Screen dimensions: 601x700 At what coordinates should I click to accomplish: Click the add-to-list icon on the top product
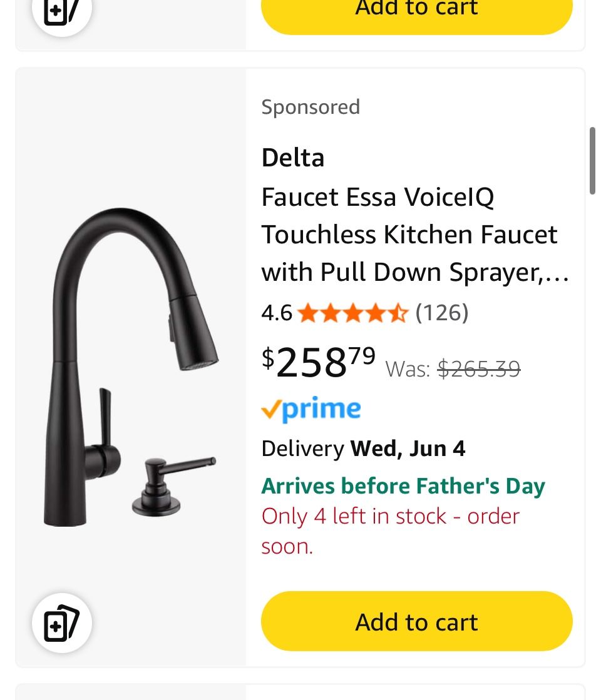point(61,9)
